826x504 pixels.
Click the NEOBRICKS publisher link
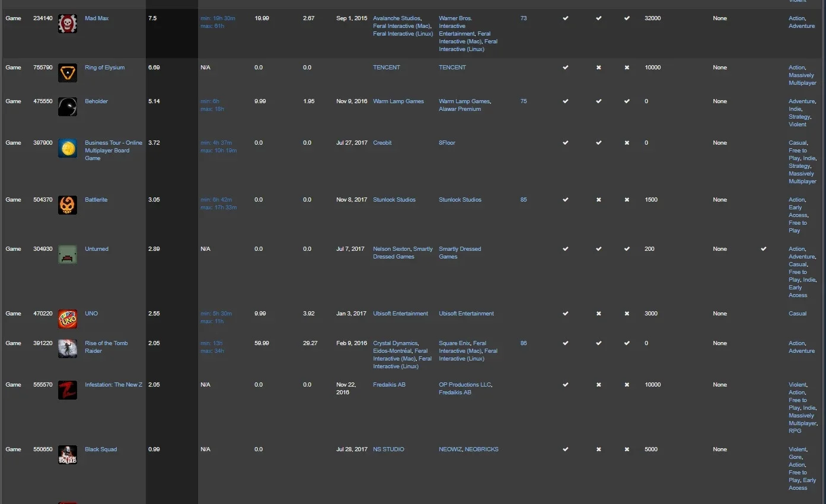click(481, 449)
